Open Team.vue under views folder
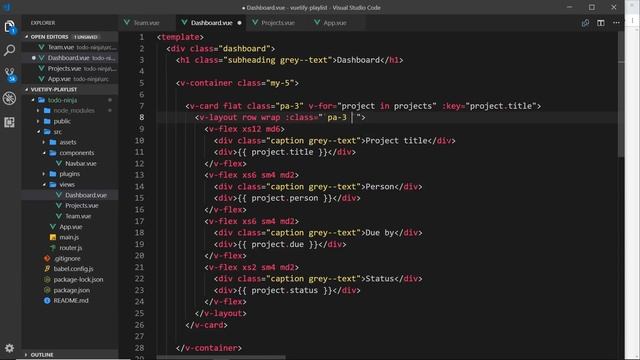The image size is (640, 360). 78,216
